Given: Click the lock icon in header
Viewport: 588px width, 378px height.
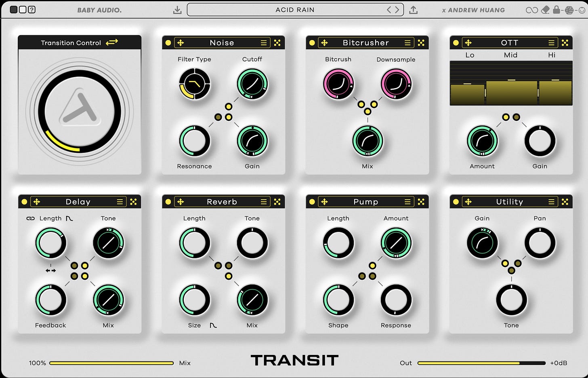Looking at the screenshot, I should (556, 9).
